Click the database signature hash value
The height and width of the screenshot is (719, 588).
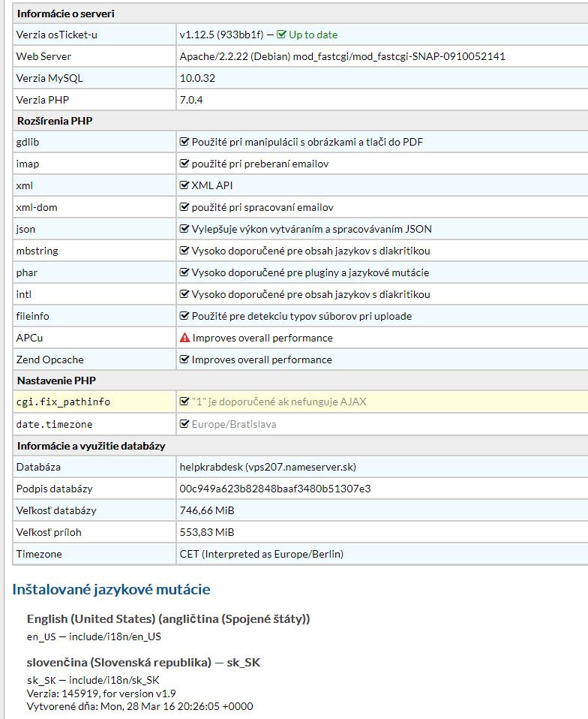(274, 489)
